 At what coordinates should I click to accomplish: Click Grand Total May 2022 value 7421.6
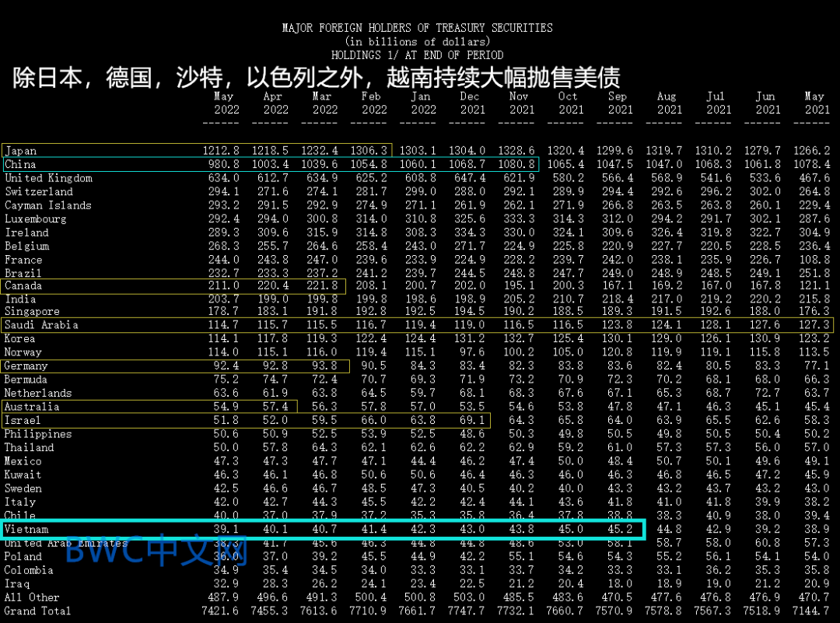pyautogui.click(x=220, y=611)
